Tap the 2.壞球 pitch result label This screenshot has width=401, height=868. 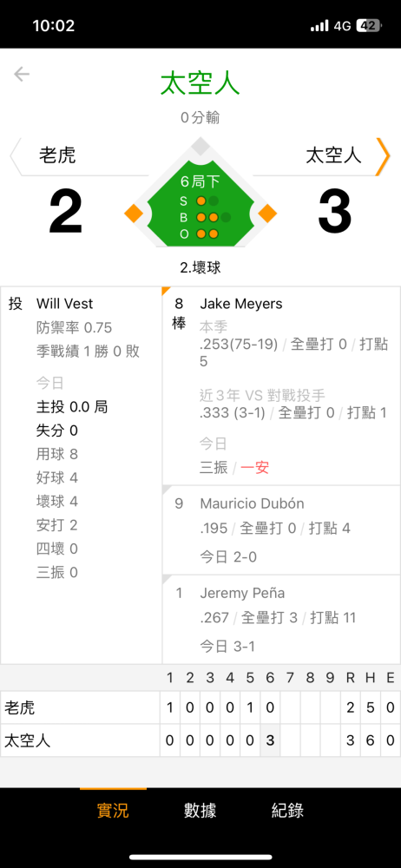pyautogui.click(x=200, y=268)
